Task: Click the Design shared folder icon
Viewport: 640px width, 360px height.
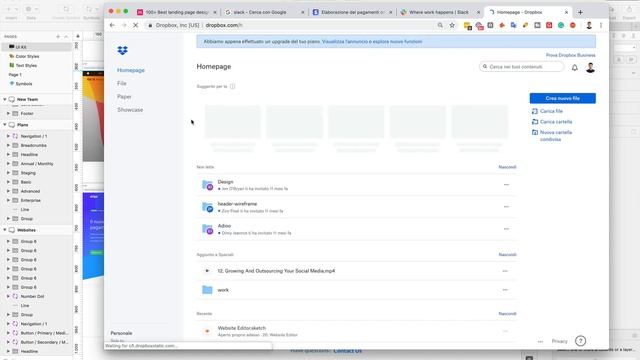Action: (207, 185)
